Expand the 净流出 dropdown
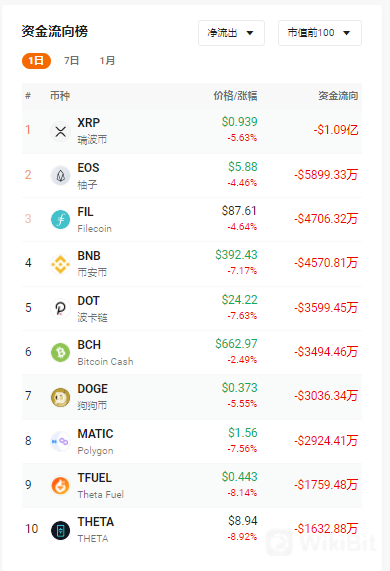 click(231, 33)
